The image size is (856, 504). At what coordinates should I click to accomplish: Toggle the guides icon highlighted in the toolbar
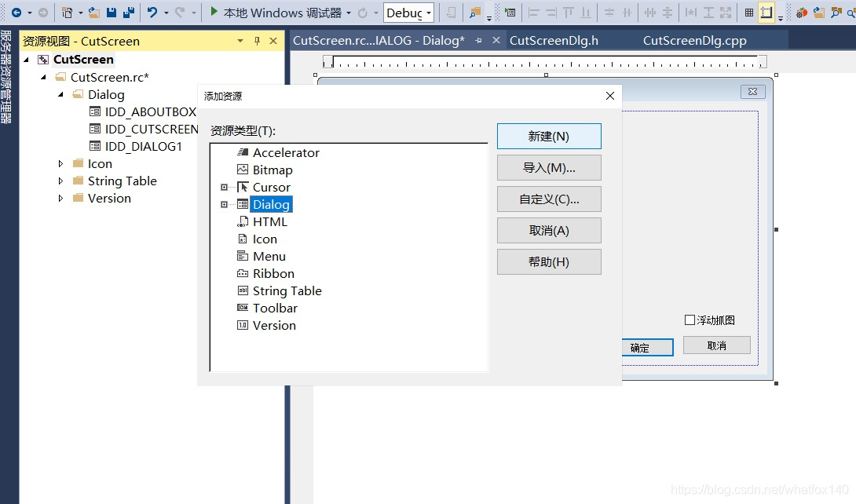[766, 13]
